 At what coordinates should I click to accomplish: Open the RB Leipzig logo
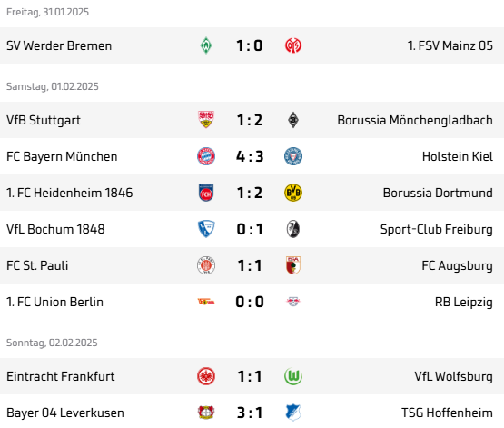(293, 302)
